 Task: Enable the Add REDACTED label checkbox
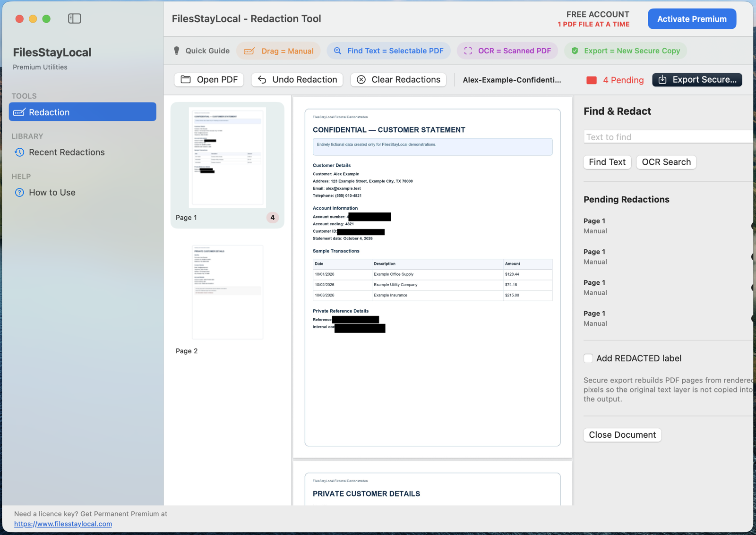588,358
